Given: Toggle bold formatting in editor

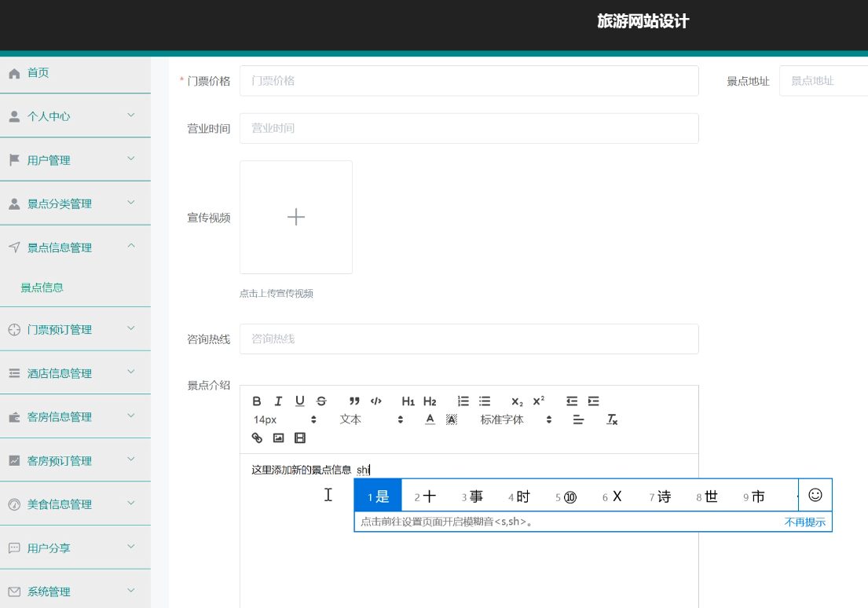Looking at the screenshot, I should pos(257,401).
